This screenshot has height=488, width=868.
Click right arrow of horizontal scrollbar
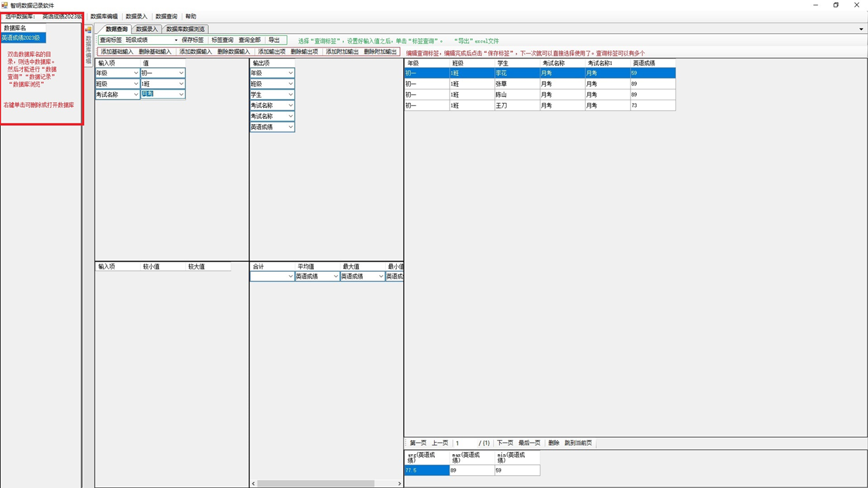(x=399, y=483)
